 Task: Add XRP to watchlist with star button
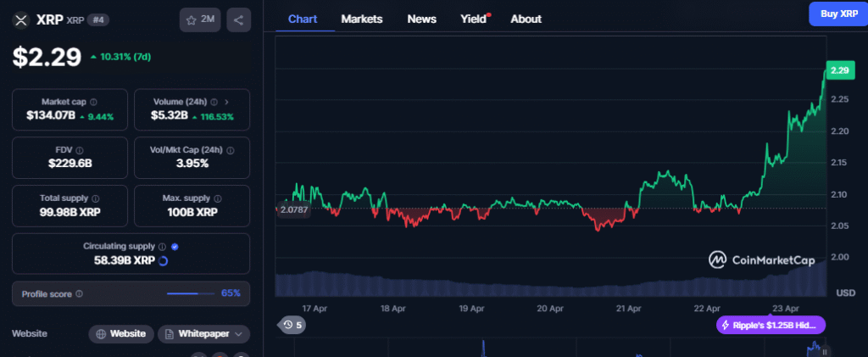click(x=200, y=20)
